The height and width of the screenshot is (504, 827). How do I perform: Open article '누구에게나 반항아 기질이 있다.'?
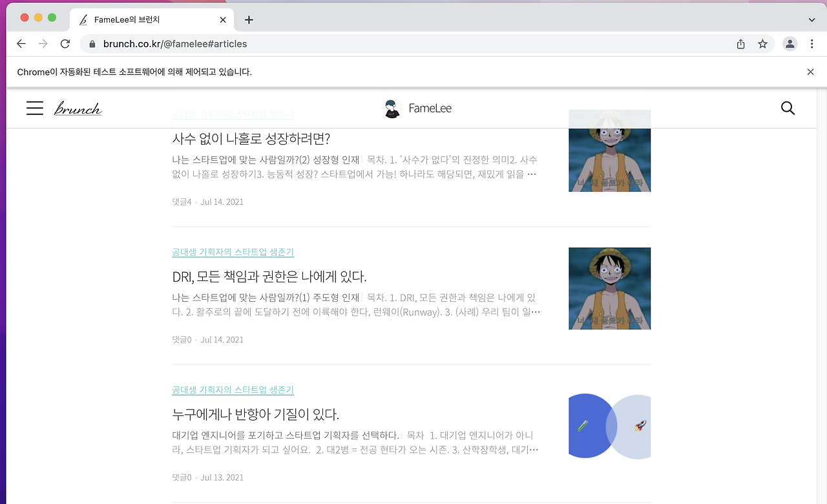point(256,414)
